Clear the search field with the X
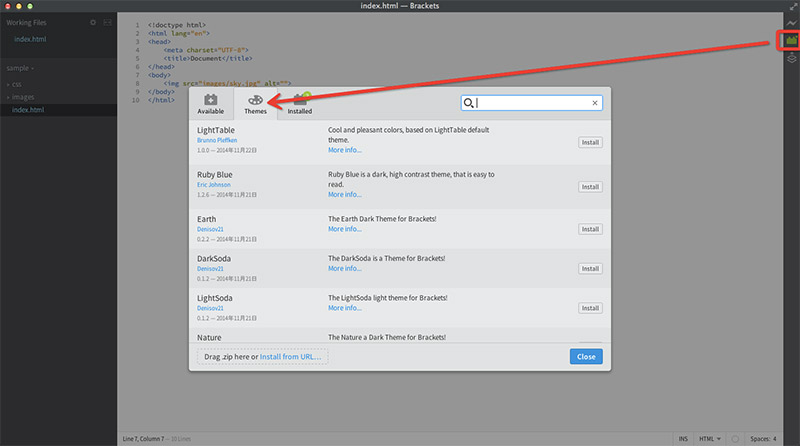800x446 pixels. pos(594,103)
